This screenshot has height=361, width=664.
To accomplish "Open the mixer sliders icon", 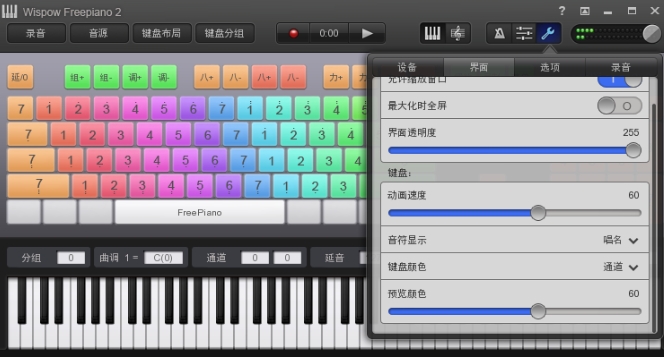I will point(524,33).
